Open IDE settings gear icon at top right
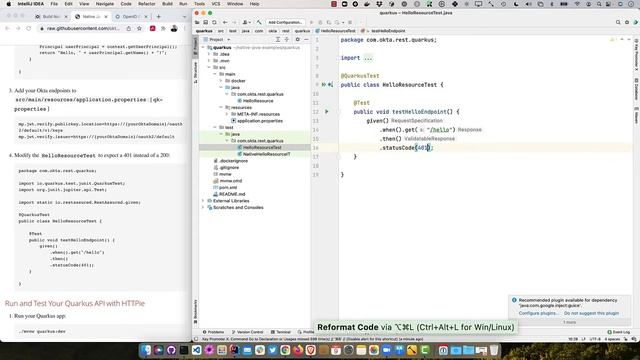The height and width of the screenshot is (360, 640). coord(627,22)
